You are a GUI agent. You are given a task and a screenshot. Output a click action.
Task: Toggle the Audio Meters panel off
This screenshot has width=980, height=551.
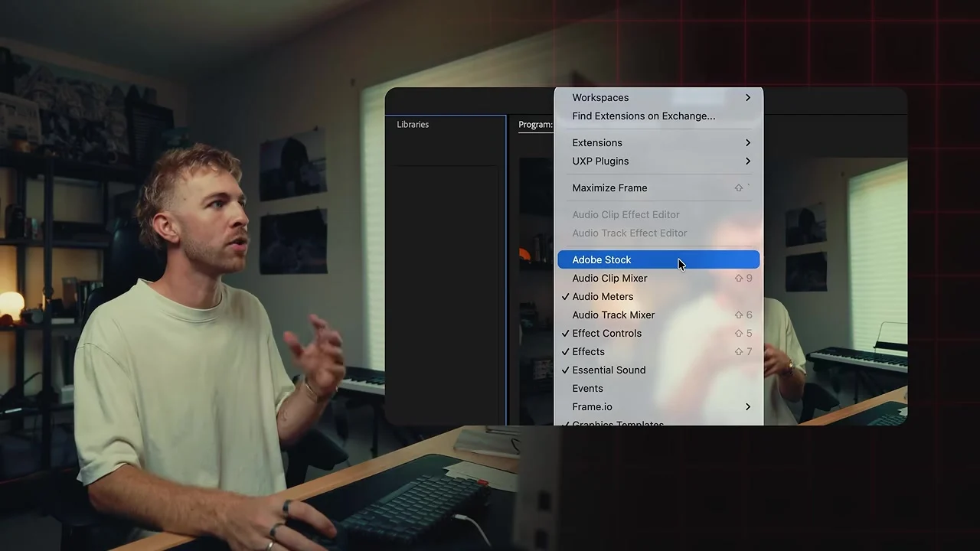point(658,296)
